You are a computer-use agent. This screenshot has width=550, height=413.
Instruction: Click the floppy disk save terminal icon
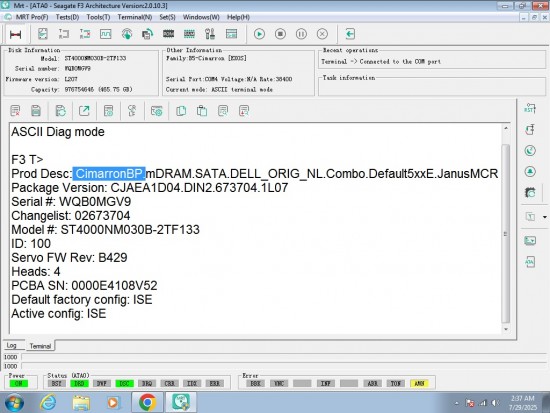36,111
